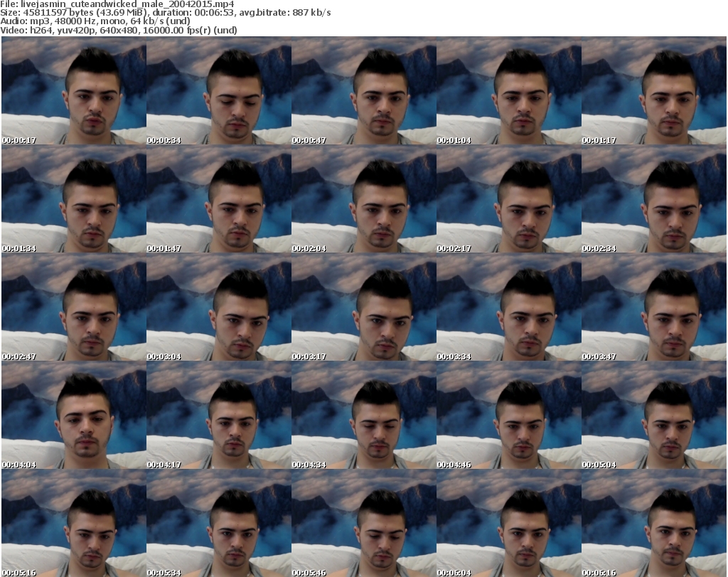
Task: Select the thumbnail stamped 00:00:17
Action: 74,90
